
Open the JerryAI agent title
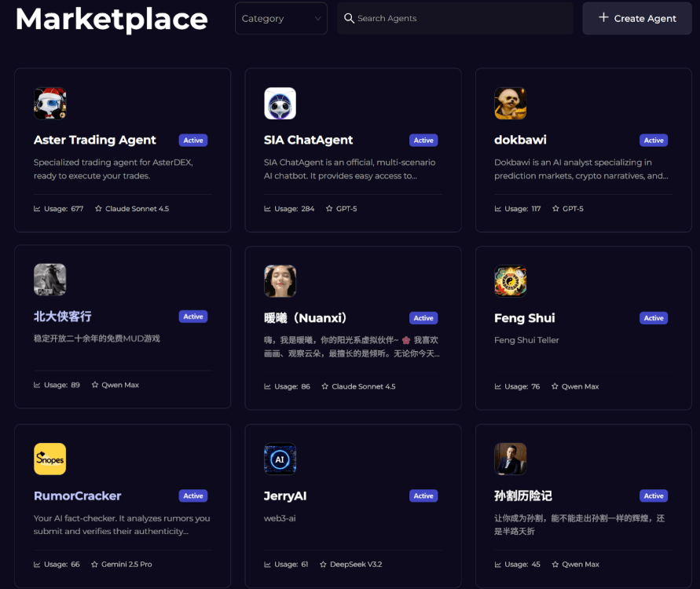pyautogui.click(x=285, y=496)
